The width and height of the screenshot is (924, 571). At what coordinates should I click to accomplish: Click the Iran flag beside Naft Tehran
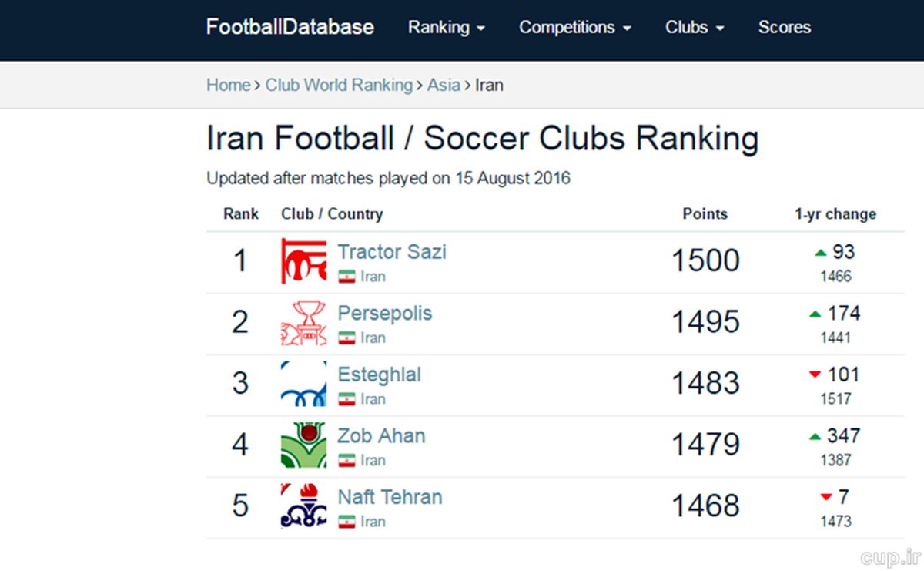(x=346, y=522)
